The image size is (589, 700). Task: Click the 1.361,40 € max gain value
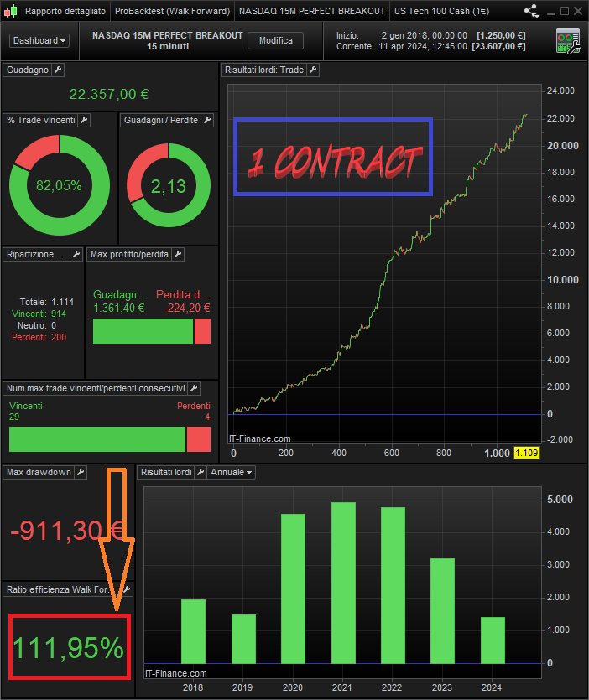119,308
